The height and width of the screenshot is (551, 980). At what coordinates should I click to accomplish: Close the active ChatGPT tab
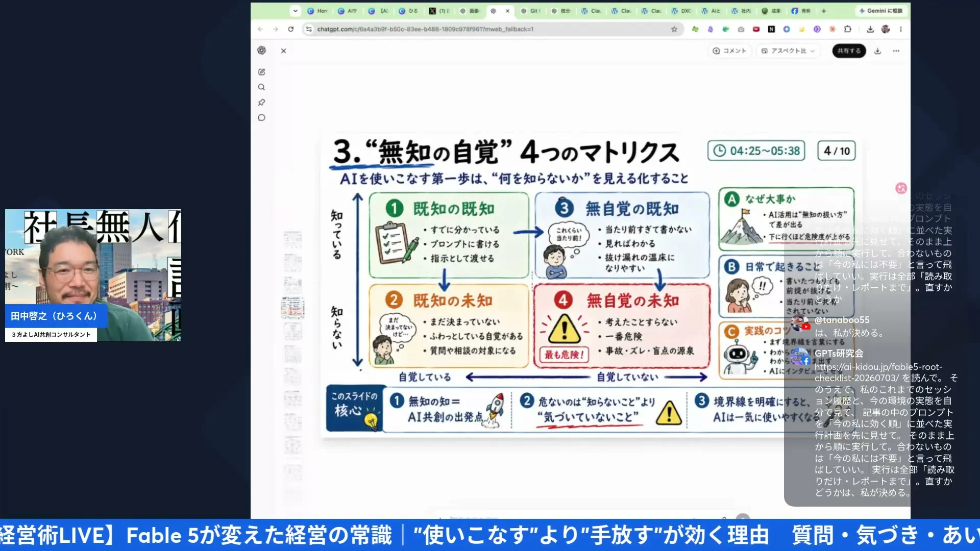coord(507,11)
